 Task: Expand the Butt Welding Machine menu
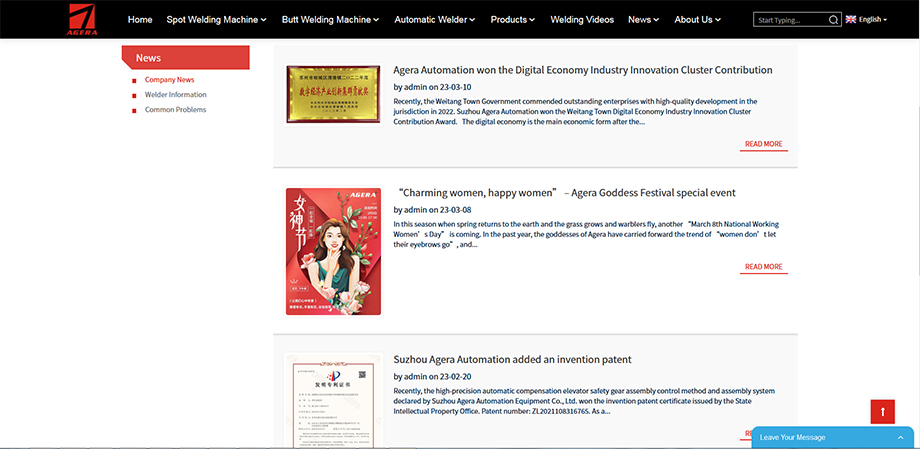click(x=330, y=19)
